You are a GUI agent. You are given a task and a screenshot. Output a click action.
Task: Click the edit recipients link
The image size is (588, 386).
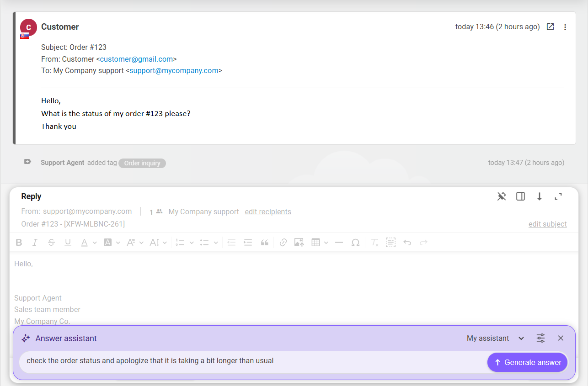click(x=268, y=212)
